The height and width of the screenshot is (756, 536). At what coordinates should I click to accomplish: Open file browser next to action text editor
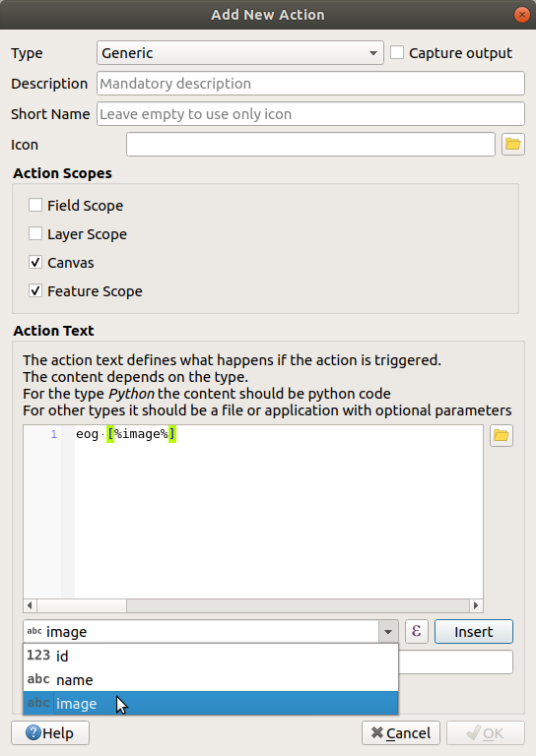[x=502, y=435]
